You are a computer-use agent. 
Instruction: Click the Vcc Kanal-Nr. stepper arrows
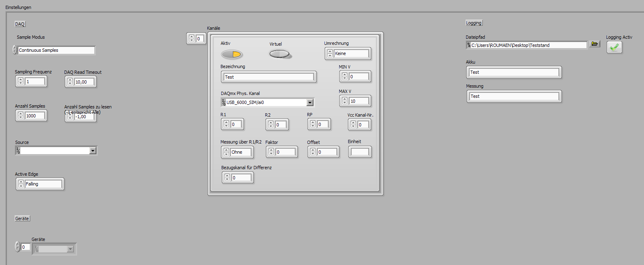point(353,124)
